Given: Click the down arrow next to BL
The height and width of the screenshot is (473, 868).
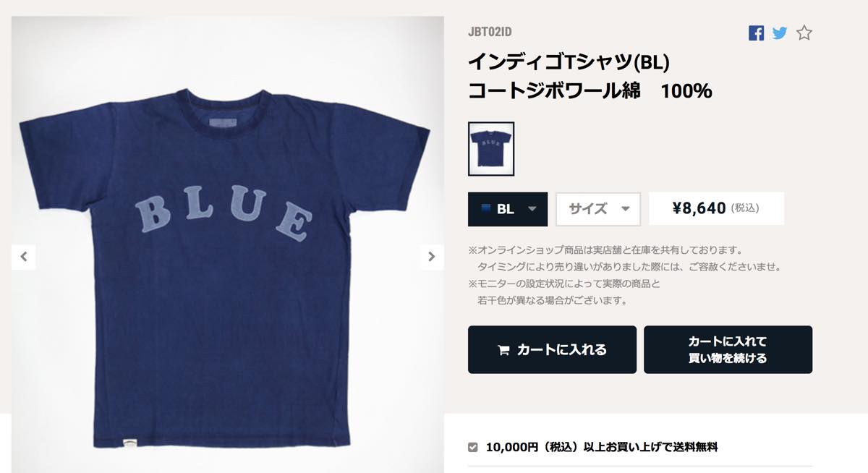Looking at the screenshot, I should pos(532,209).
